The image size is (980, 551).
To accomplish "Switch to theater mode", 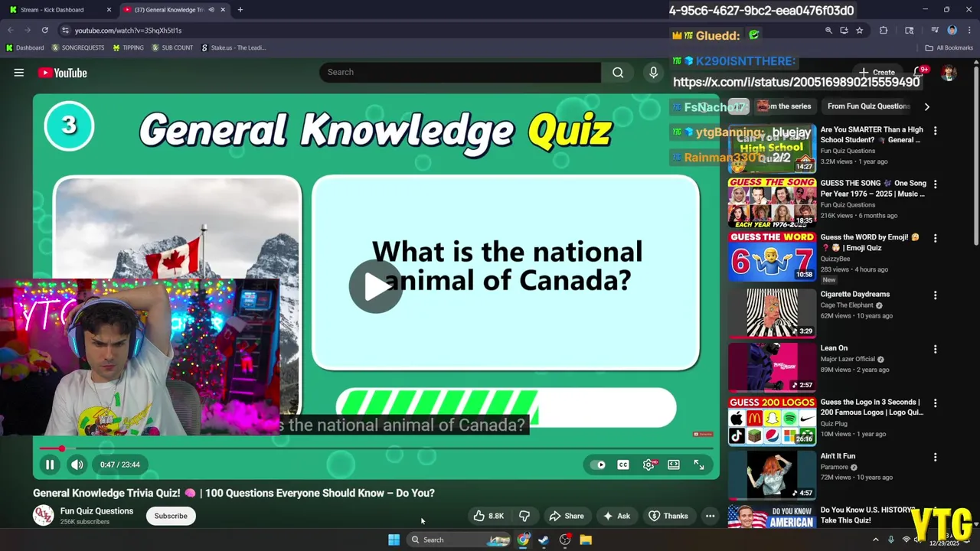I will pos(674,465).
